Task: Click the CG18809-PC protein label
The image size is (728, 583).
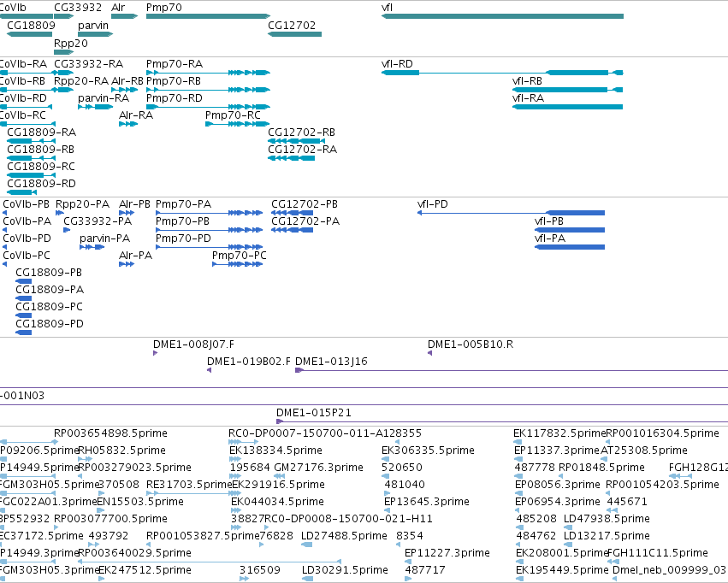Action: tap(49, 307)
